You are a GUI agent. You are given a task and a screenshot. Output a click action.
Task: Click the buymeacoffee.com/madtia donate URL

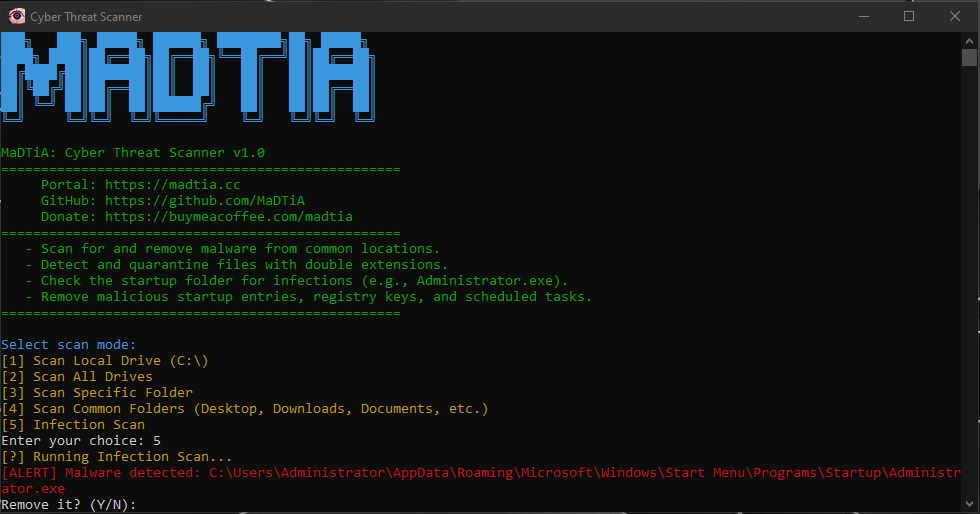pyautogui.click(x=229, y=216)
